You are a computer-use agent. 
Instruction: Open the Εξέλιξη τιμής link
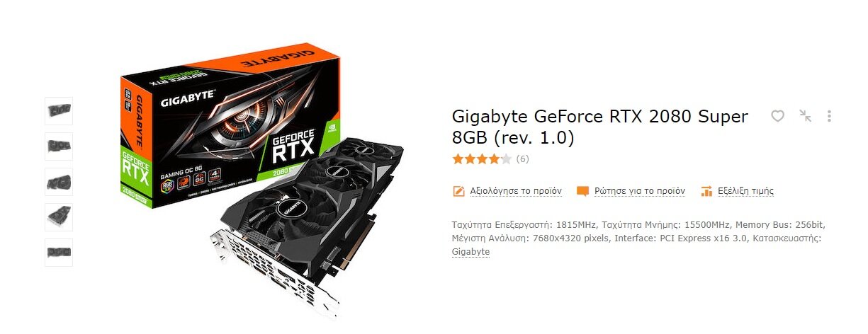click(745, 191)
